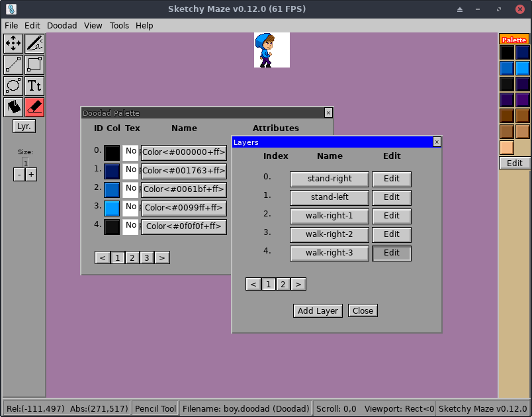The height and width of the screenshot is (417, 532).
Task: Go to previous Doodad Palette page
Action: 103,257
